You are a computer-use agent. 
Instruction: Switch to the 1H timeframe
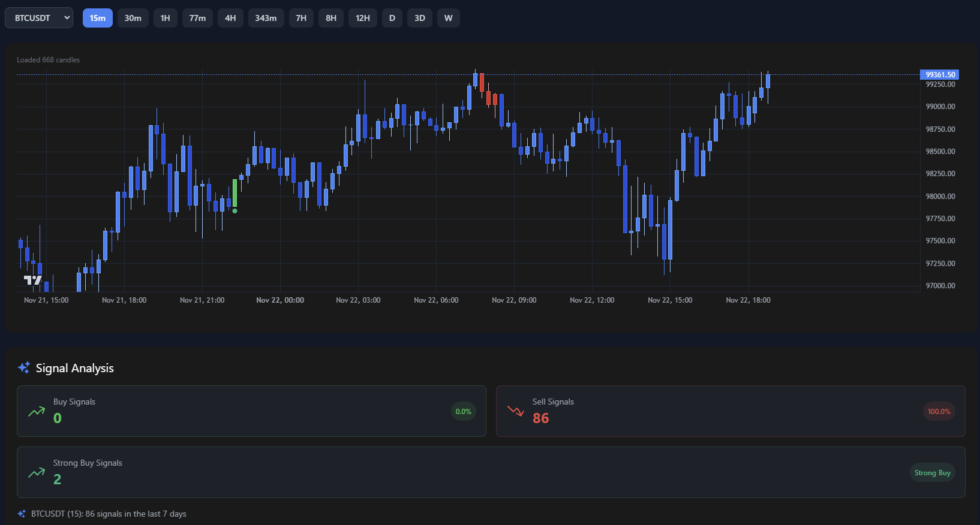tap(166, 18)
